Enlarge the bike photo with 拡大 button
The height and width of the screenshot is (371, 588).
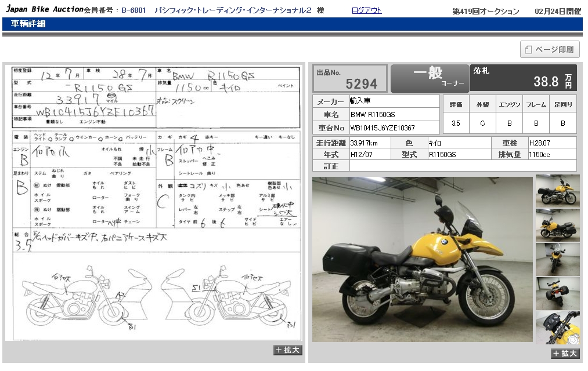565,353
